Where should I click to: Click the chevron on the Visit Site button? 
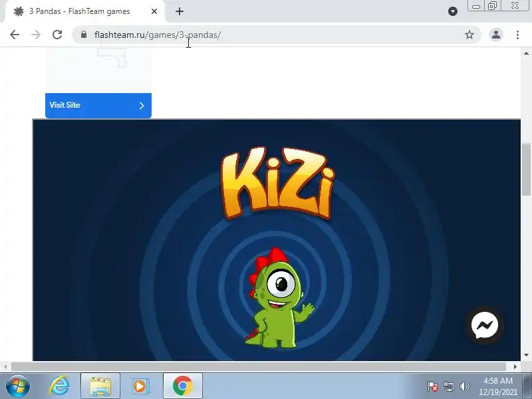click(x=142, y=106)
